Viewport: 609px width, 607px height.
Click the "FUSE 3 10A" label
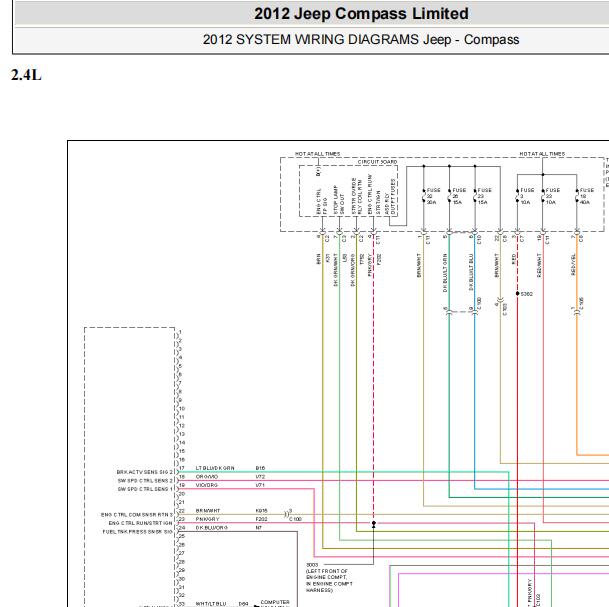tap(527, 196)
